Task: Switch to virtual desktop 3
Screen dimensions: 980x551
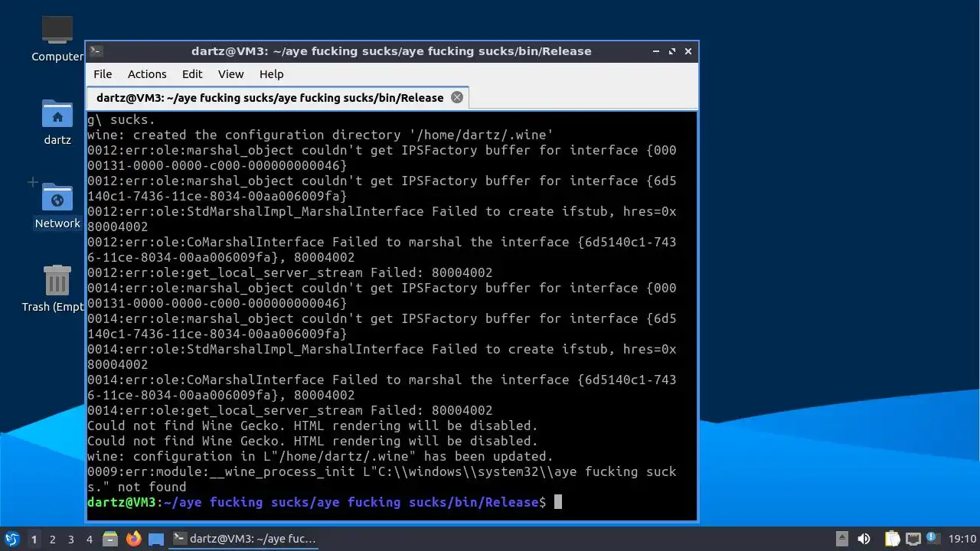Action: point(71,539)
